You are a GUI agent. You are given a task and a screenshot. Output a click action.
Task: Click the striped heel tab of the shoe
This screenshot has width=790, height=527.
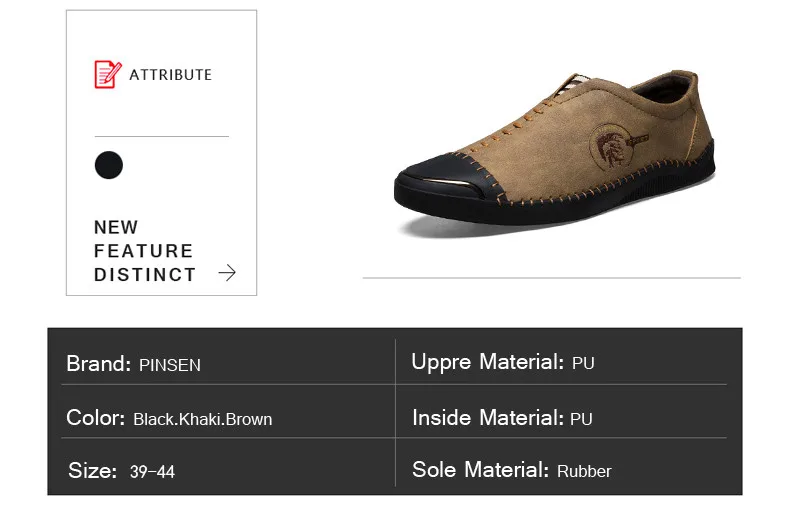pos(574,82)
